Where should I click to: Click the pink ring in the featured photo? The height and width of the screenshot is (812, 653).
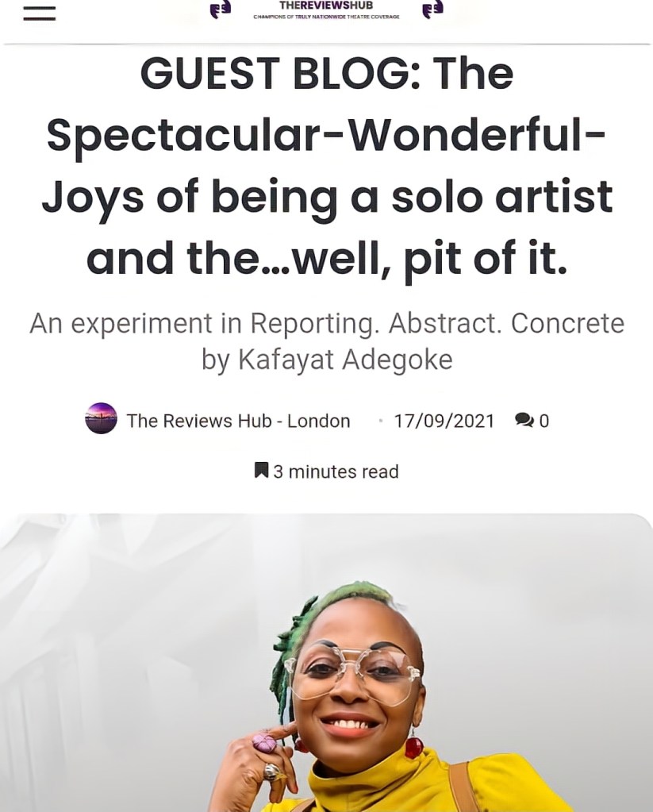click(x=263, y=743)
